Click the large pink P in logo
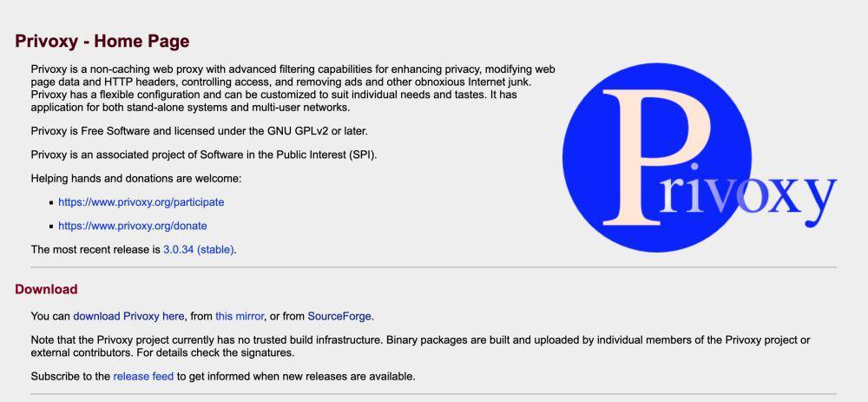This screenshot has height=402, width=868. point(657,156)
